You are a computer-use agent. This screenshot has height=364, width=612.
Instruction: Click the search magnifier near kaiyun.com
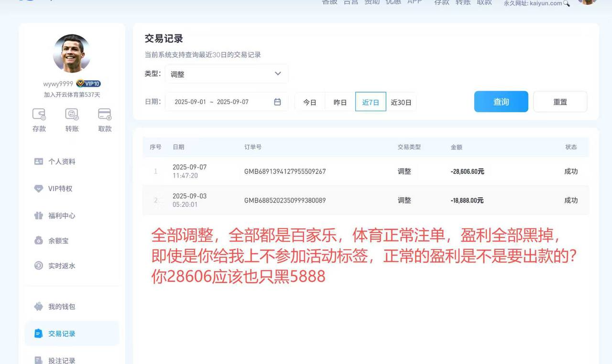[x=567, y=3]
